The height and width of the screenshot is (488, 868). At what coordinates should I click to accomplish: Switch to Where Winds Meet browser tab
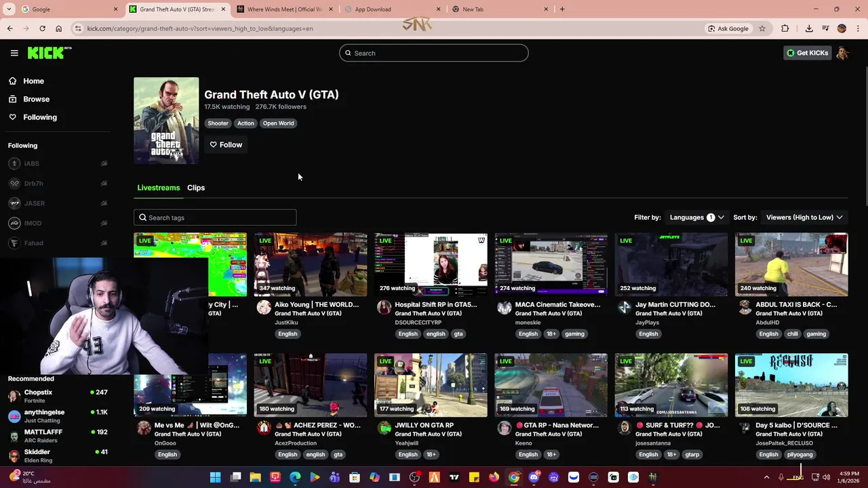coord(285,9)
